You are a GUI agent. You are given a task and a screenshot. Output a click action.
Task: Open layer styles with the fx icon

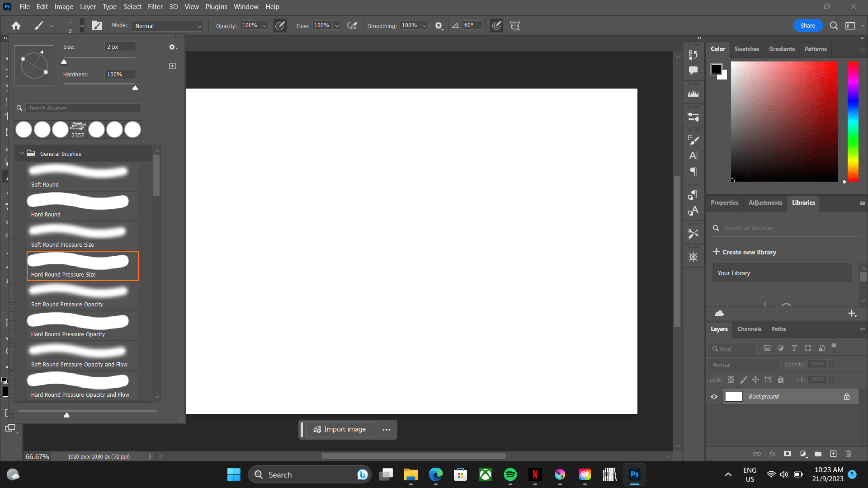773,454
